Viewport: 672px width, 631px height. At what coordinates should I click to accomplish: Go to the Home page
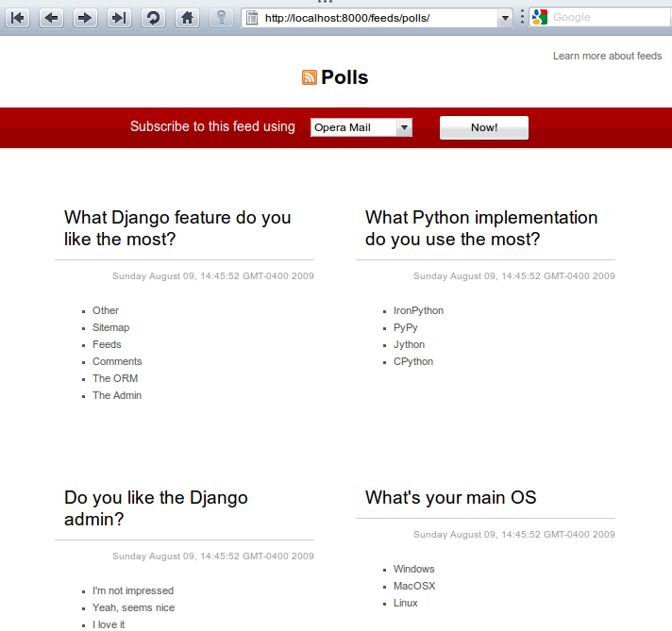[188, 17]
